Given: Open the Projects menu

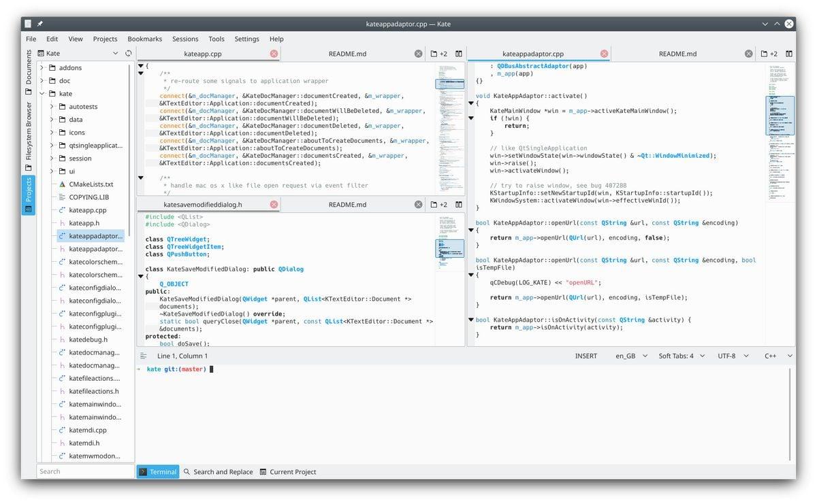Looking at the screenshot, I should coord(105,39).
